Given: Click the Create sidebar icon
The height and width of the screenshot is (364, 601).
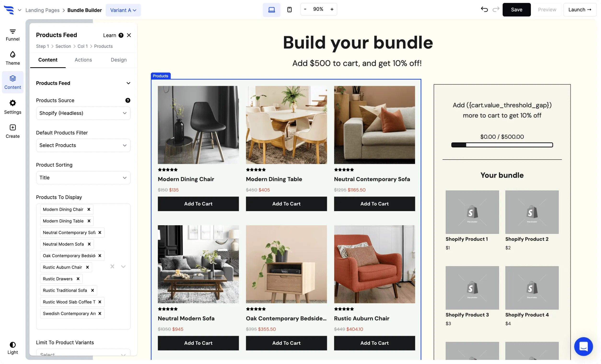Looking at the screenshot, I should [x=12, y=131].
